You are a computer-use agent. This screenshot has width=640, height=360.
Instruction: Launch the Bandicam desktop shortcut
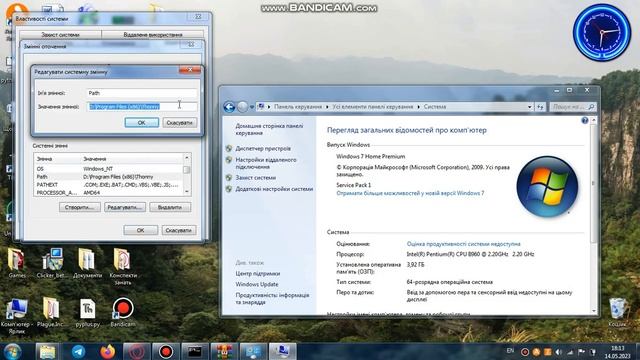point(123,313)
